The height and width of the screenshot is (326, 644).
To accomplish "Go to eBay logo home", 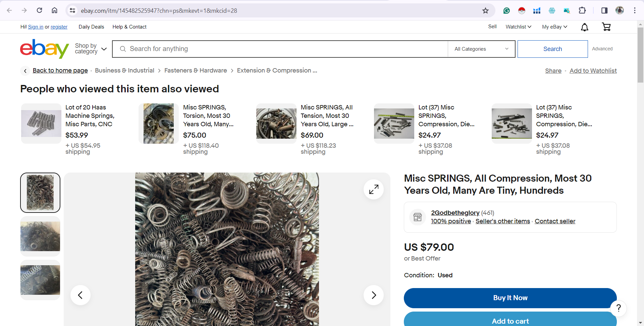I will coord(44,49).
